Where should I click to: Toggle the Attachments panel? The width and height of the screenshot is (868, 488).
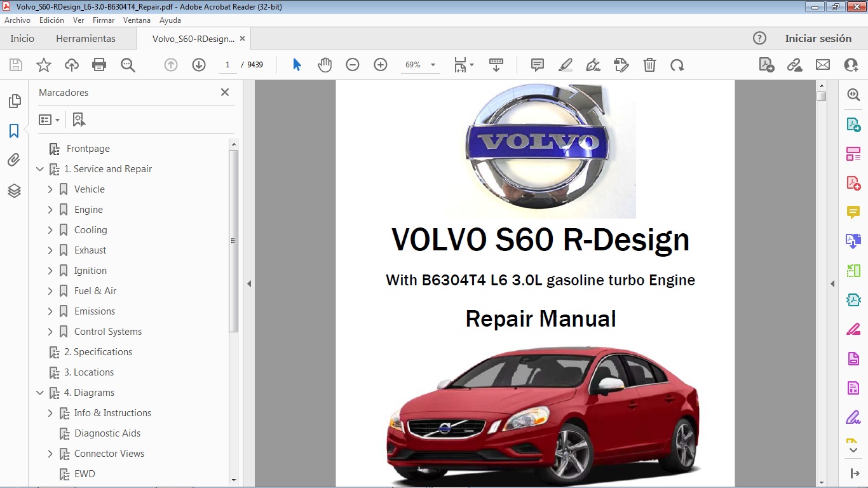14,159
